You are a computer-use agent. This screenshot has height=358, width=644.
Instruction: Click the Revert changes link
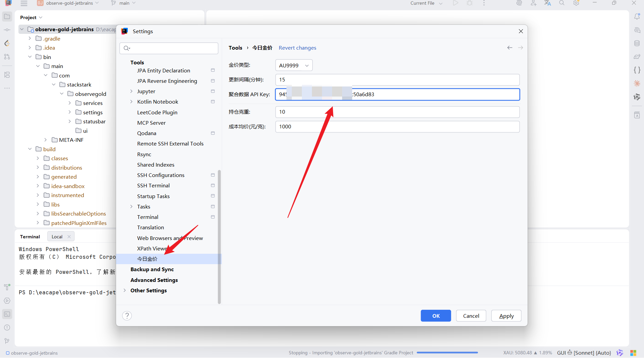coord(297,48)
